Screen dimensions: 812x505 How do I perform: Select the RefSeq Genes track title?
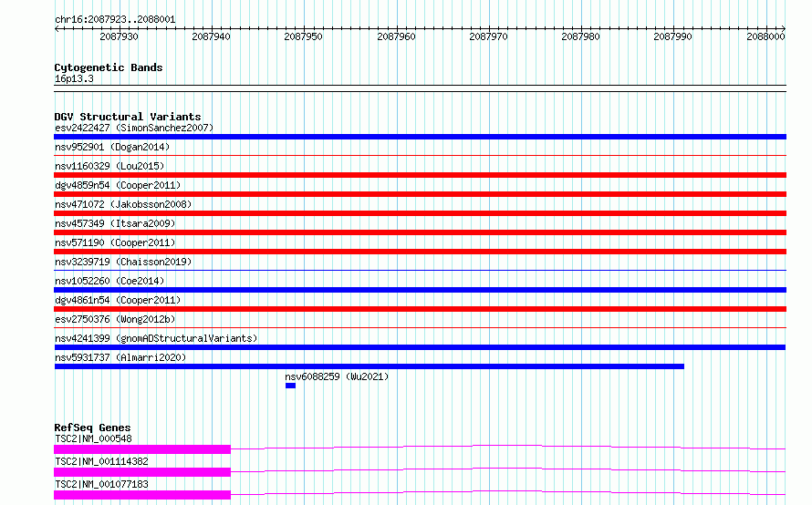(x=92, y=428)
